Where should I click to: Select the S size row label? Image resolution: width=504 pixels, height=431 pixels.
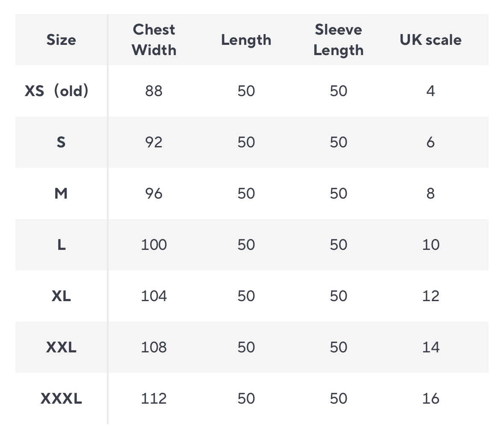61,142
